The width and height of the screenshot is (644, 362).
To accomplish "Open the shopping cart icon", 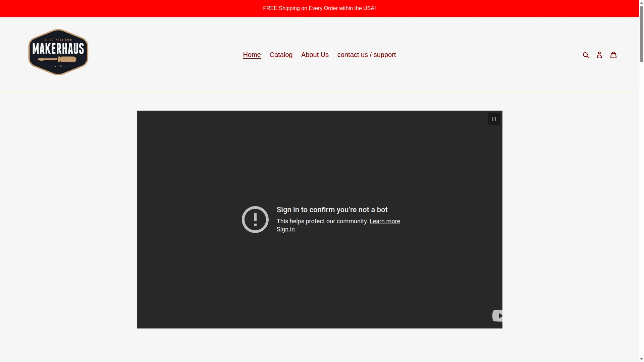I will tap(613, 55).
